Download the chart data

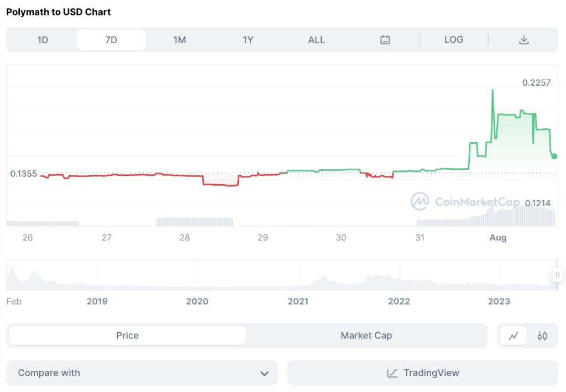pyautogui.click(x=524, y=40)
